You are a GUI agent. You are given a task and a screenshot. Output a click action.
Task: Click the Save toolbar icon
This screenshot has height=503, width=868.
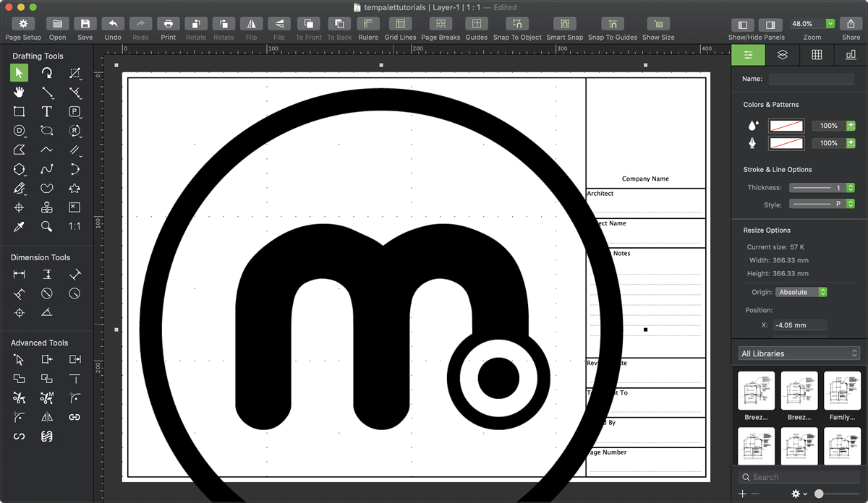[85, 24]
